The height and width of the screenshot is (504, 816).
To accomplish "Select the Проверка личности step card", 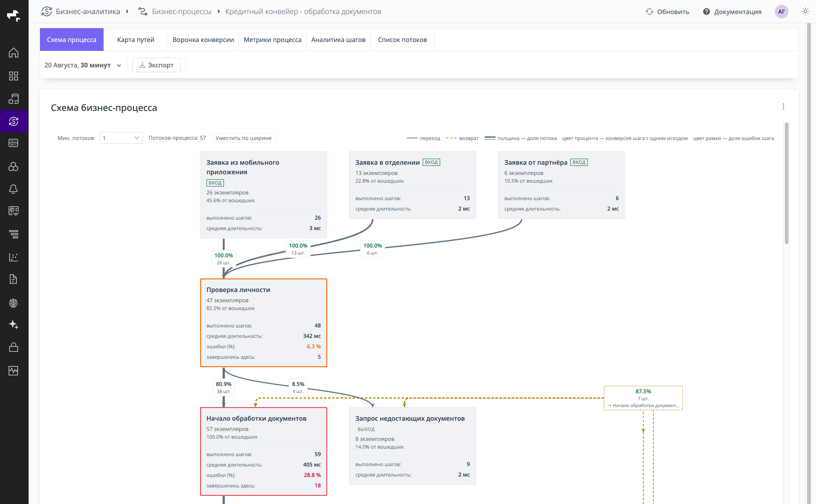I will point(263,323).
